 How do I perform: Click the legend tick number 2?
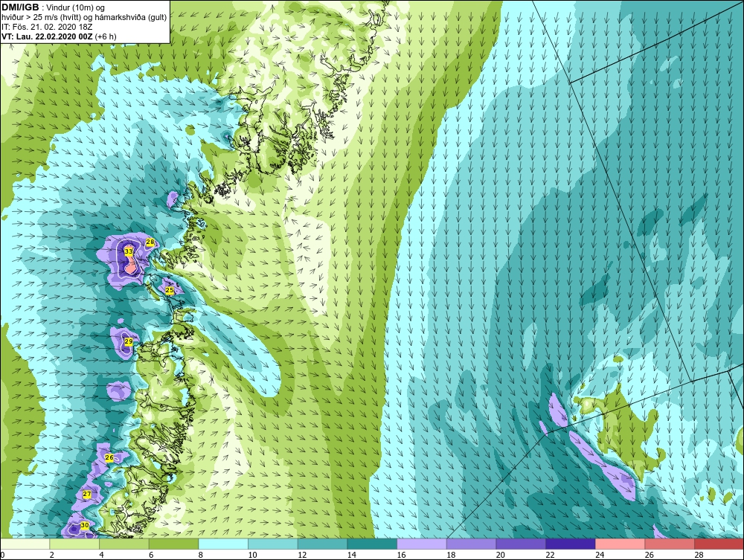tap(52, 555)
